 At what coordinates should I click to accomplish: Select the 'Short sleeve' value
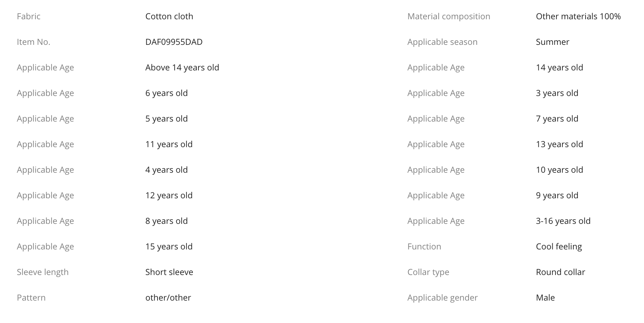click(169, 272)
